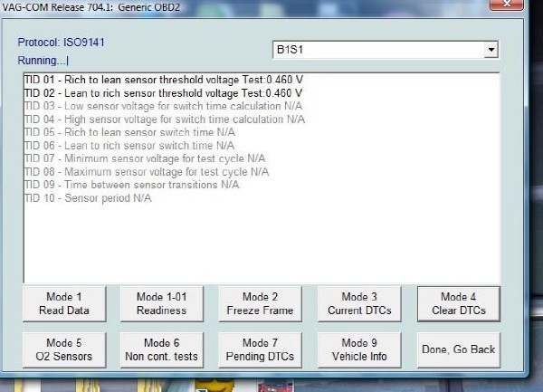
Task: Click the Running... status text
Action: (x=43, y=61)
